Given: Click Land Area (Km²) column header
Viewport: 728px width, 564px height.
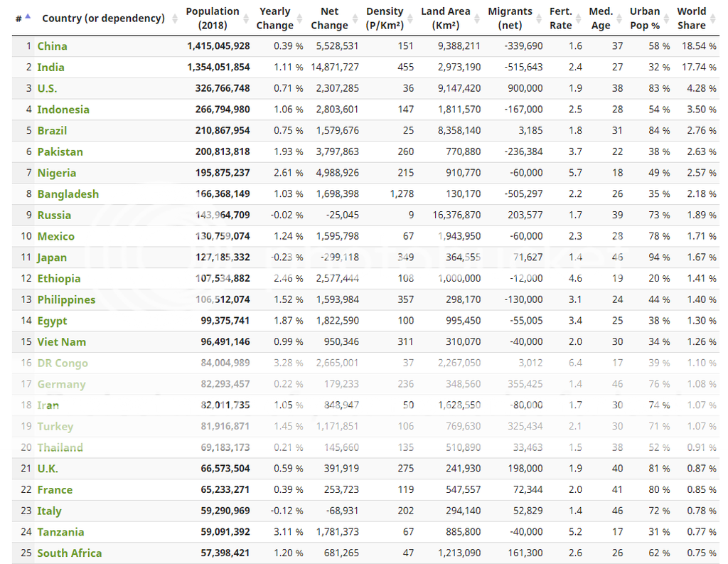Looking at the screenshot, I should (x=445, y=18).
